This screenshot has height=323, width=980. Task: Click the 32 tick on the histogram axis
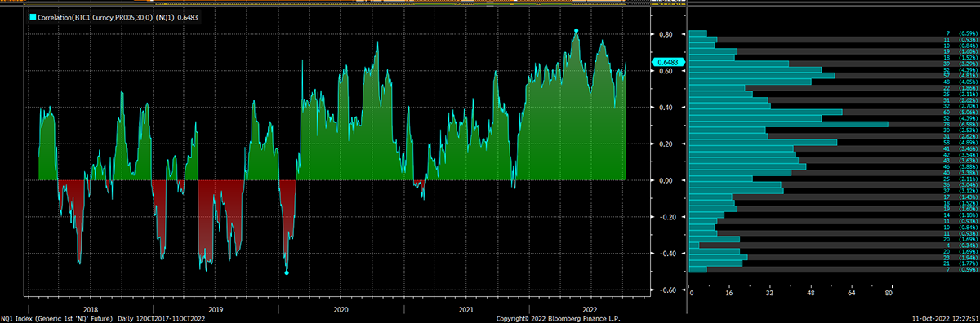771,292
